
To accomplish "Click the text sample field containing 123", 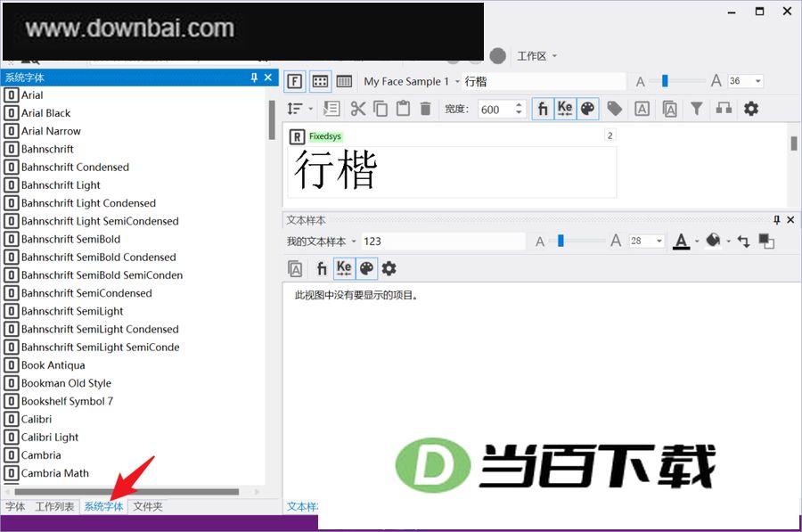I will click(443, 241).
